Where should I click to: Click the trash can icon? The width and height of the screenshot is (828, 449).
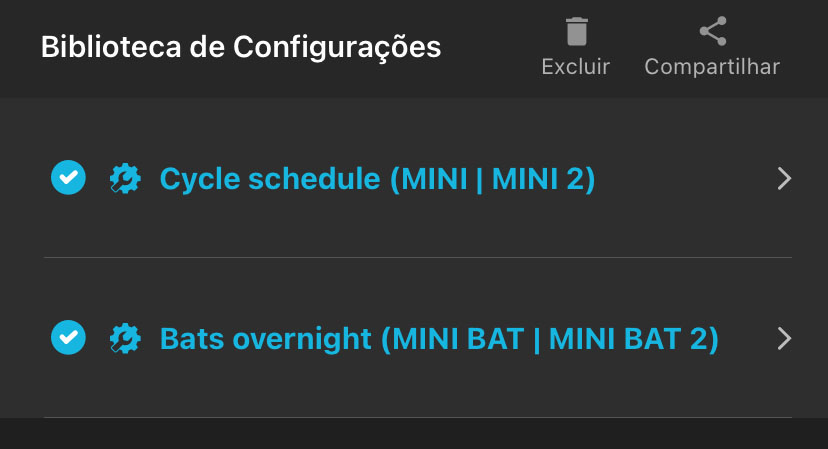click(576, 31)
